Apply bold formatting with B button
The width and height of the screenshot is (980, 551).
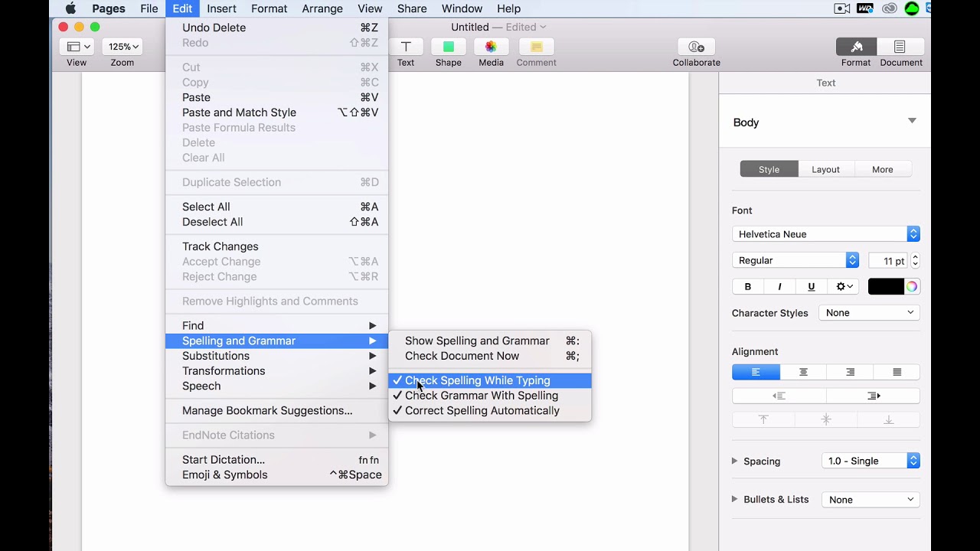pyautogui.click(x=748, y=286)
